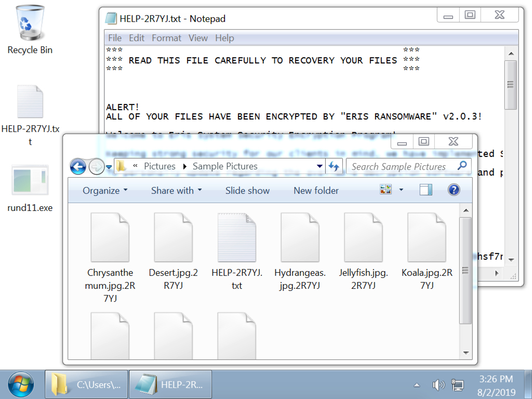Click Notepad horizontal scroll right arrow

[x=497, y=273]
